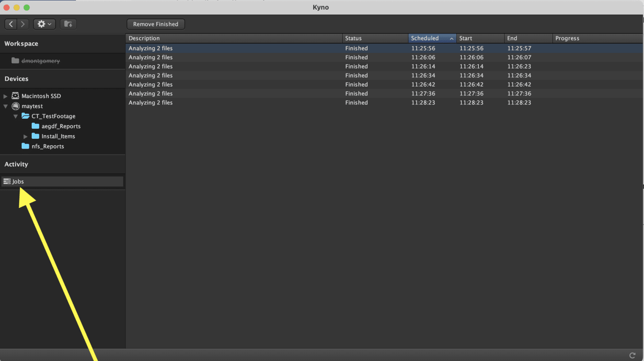
Task: Select the maytest drive icon
Action: tap(15, 106)
